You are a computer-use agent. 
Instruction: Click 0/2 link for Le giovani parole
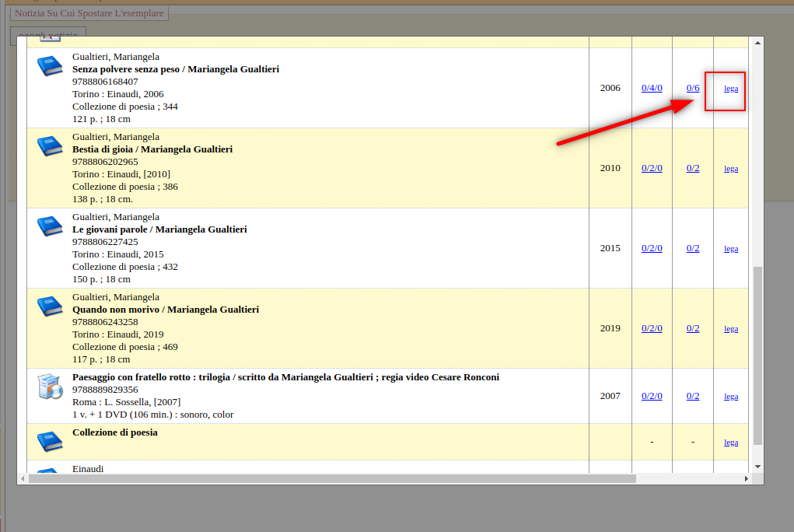click(693, 248)
